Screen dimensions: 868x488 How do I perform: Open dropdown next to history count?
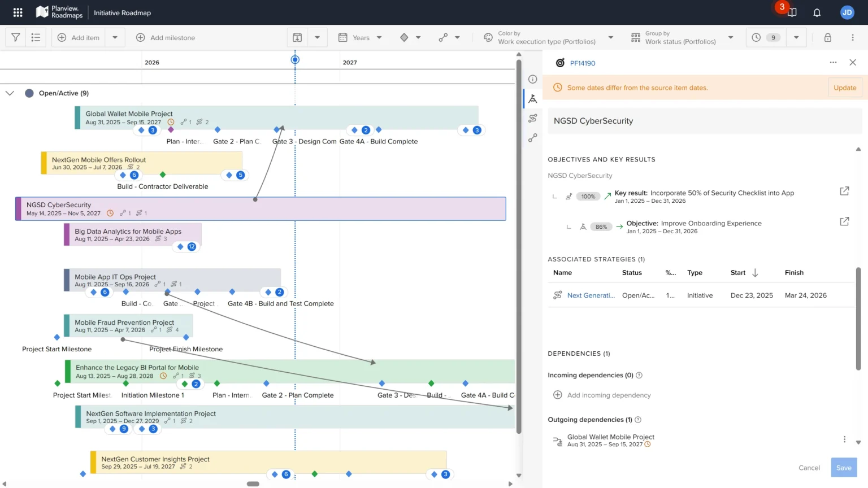796,38
